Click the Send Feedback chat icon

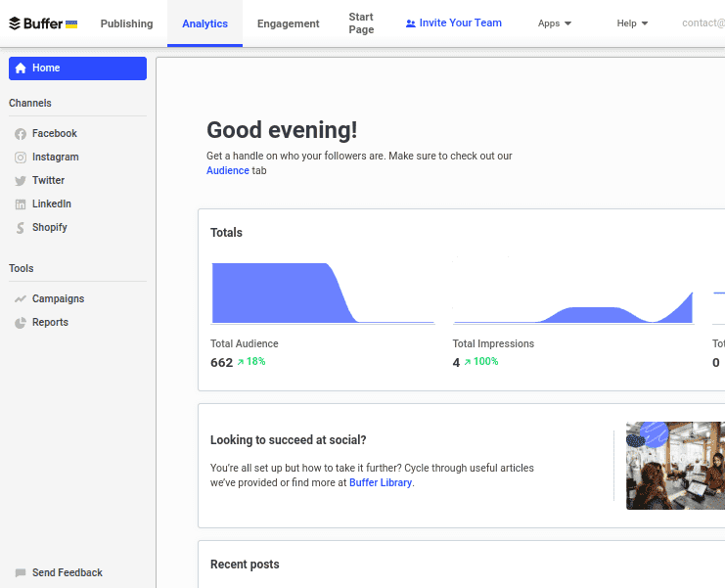click(x=21, y=573)
